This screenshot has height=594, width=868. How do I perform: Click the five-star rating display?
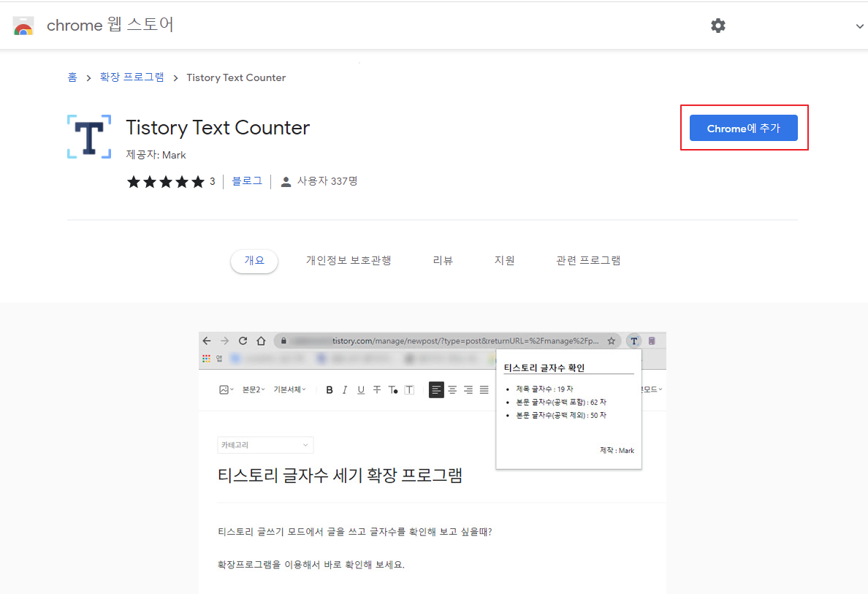click(166, 181)
